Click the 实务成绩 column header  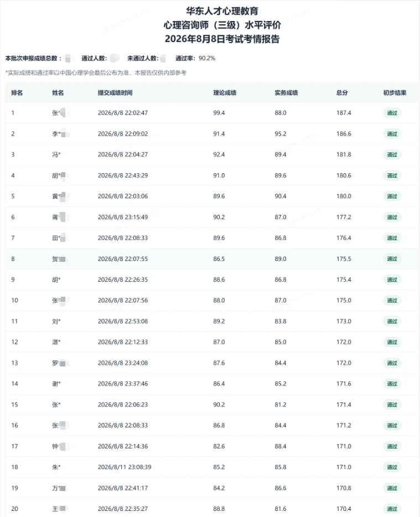286,92
